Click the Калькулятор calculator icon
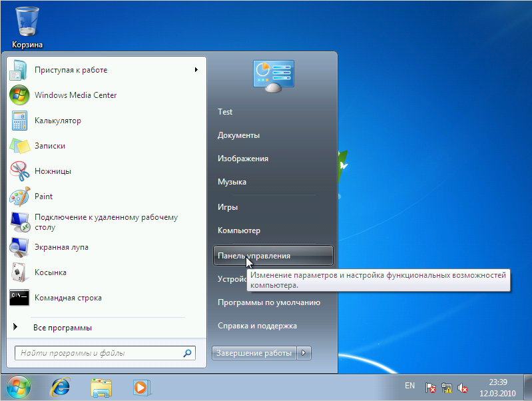 coord(19,121)
